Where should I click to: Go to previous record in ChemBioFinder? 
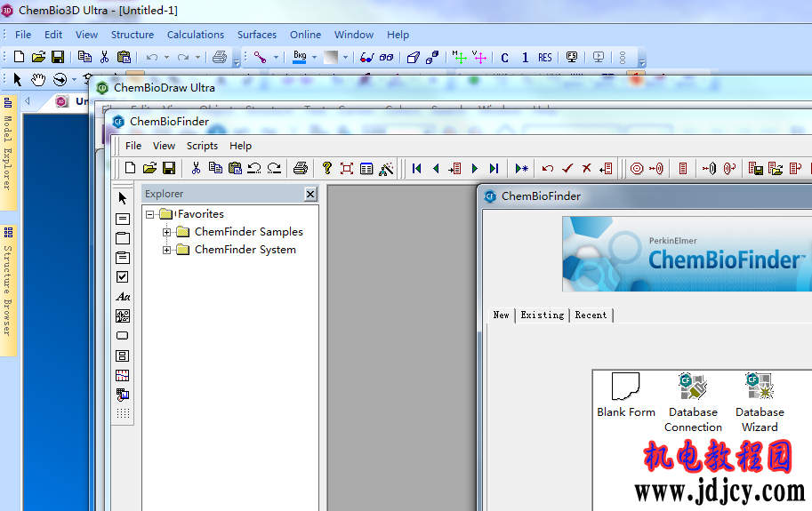436,168
